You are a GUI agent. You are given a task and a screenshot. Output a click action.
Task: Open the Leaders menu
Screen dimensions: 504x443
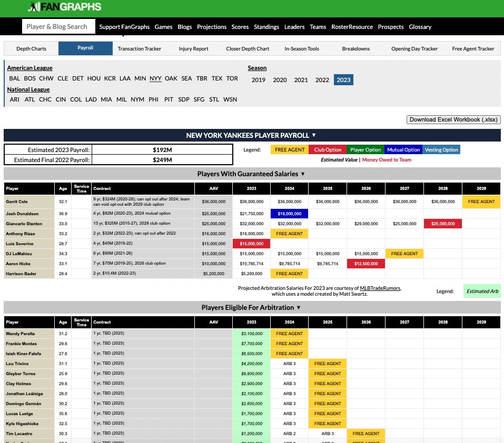click(x=294, y=27)
